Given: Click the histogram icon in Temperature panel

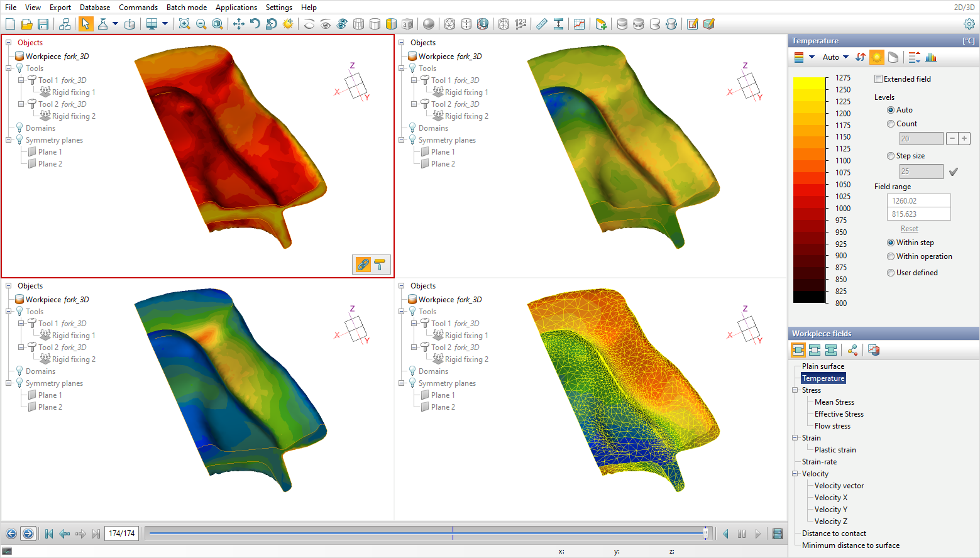Looking at the screenshot, I should [x=931, y=57].
